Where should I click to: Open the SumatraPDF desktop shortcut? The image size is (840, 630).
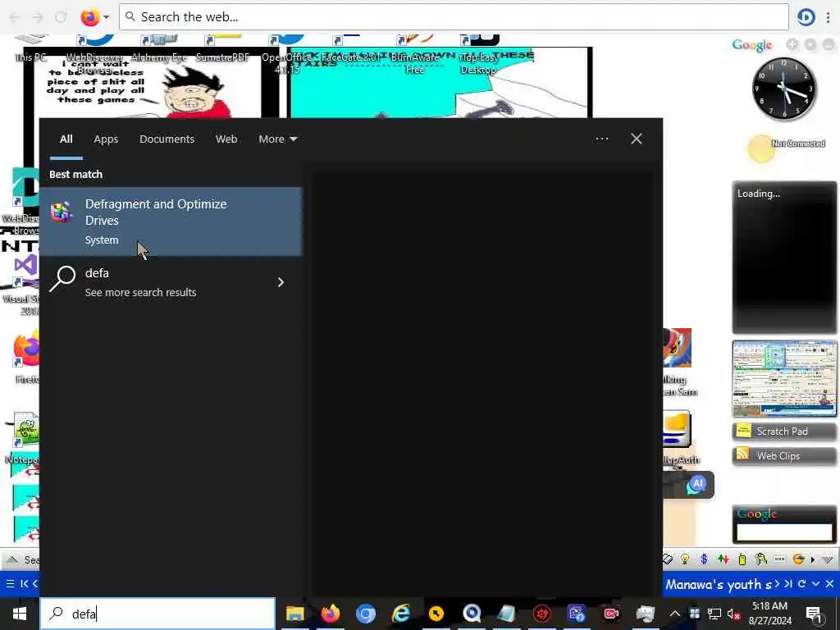pyautogui.click(x=222, y=49)
